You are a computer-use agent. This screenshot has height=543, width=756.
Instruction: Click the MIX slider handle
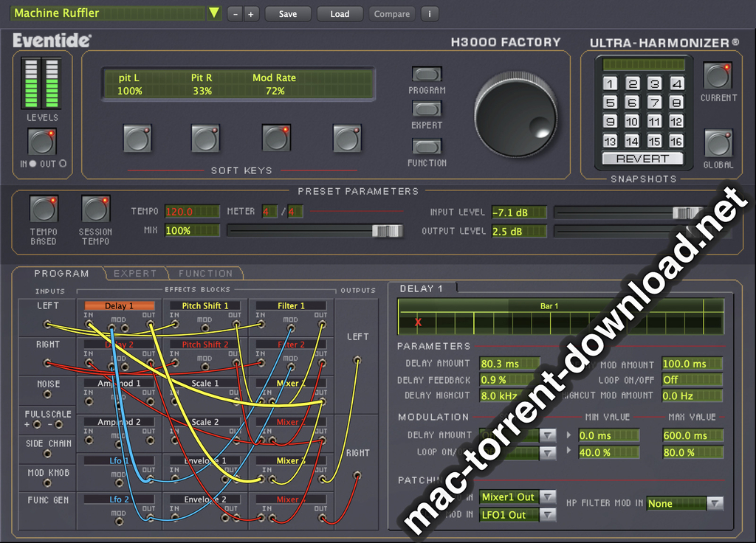(x=386, y=231)
